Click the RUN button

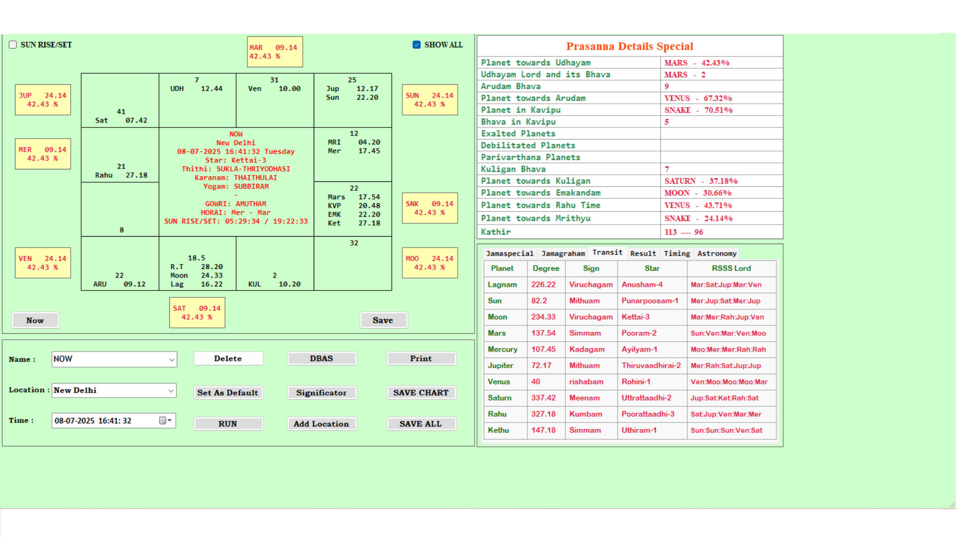pyautogui.click(x=228, y=424)
